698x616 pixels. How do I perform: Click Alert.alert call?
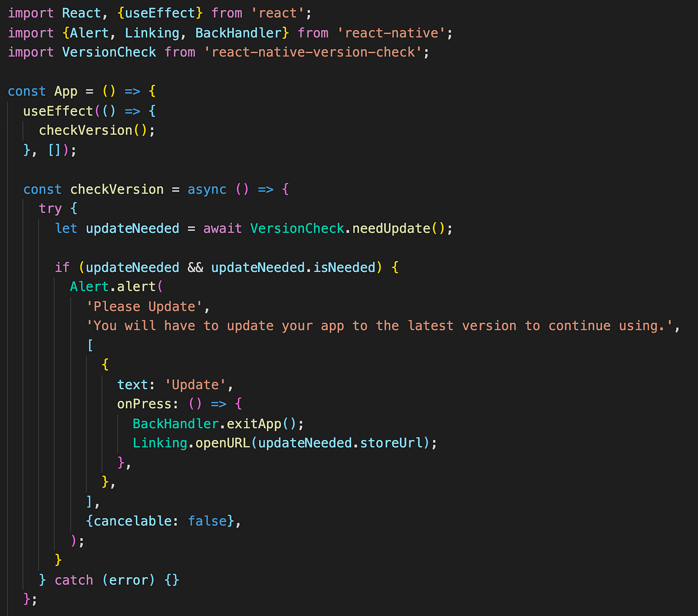tap(113, 287)
